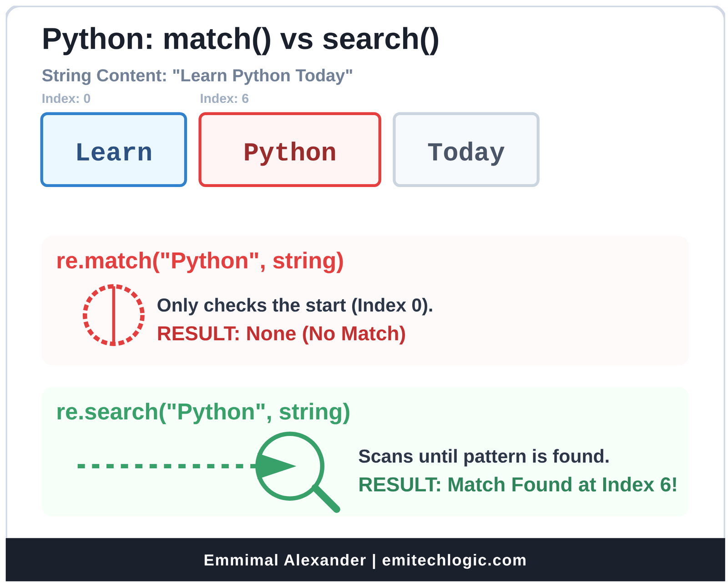Click "RESULT: Match Found at Index 6!" text
This screenshot has height=587, width=728.
pos(518,485)
